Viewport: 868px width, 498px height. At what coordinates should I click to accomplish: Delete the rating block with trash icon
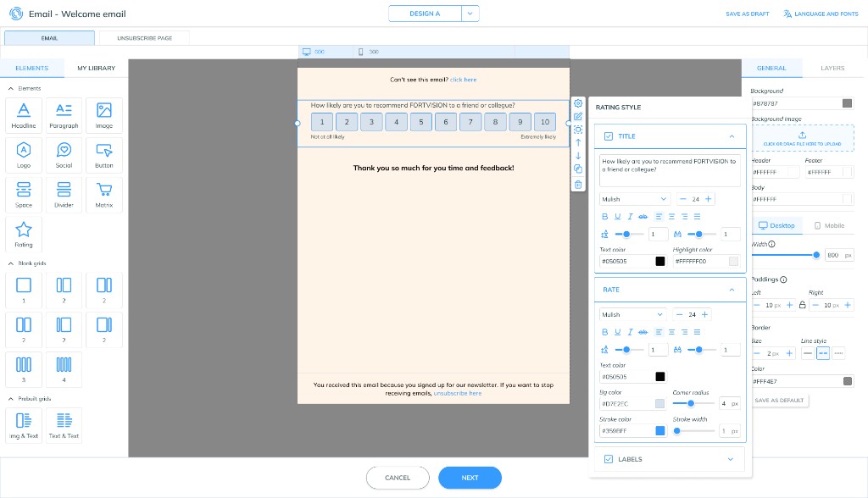pos(578,185)
